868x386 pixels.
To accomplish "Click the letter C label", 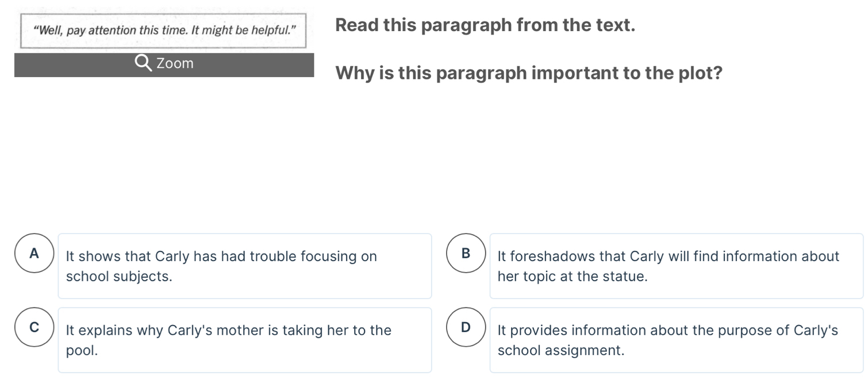I will point(35,328).
